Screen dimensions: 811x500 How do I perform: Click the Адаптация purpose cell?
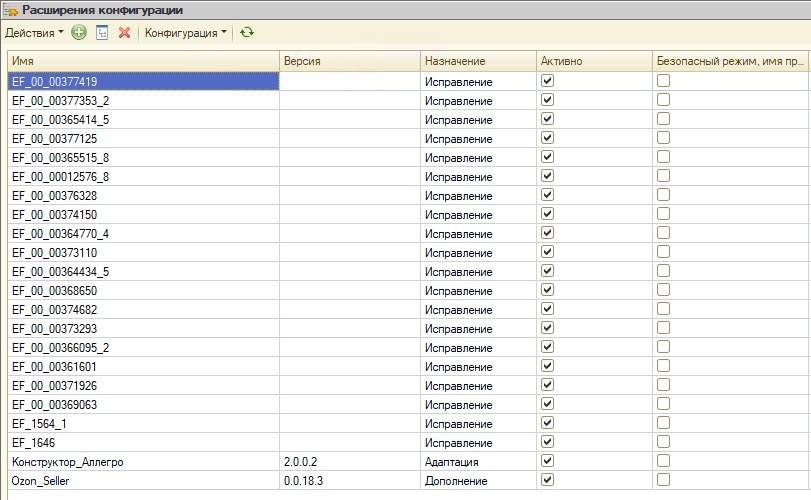pyautogui.click(x=478, y=462)
